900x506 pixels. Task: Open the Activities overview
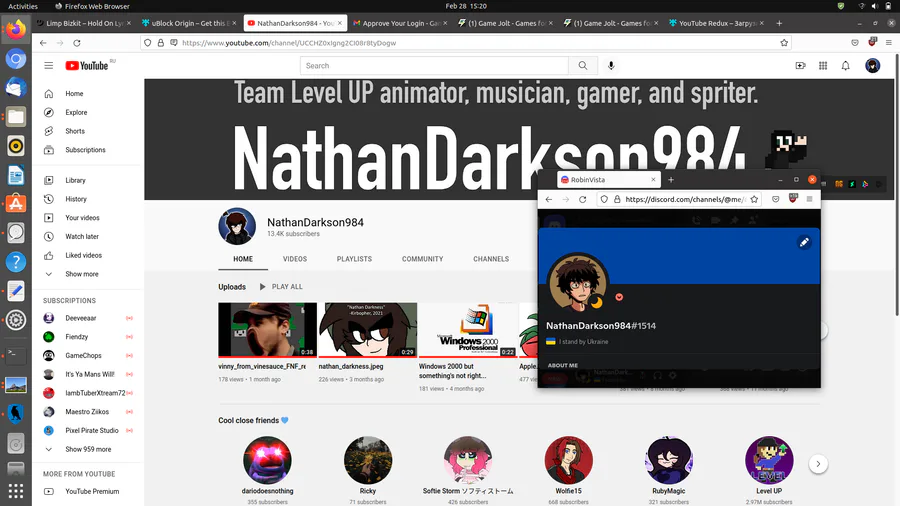(x=23, y=6)
